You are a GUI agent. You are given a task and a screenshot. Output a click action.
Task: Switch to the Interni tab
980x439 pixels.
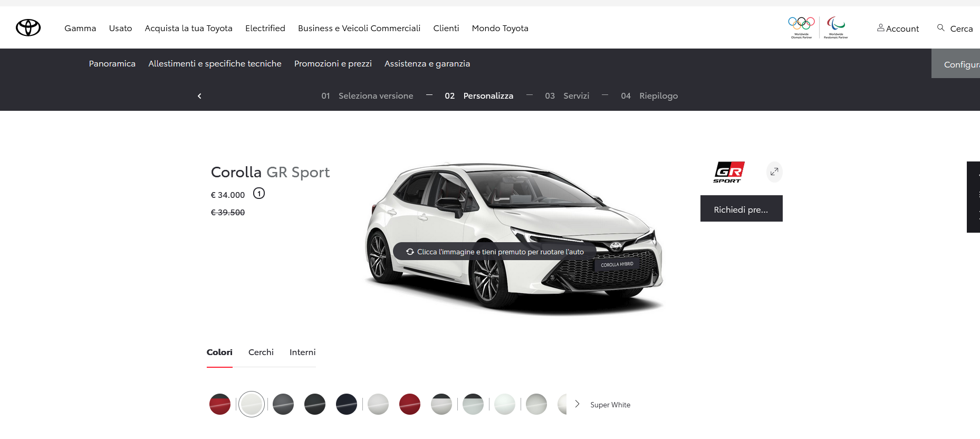click(303, 352)
